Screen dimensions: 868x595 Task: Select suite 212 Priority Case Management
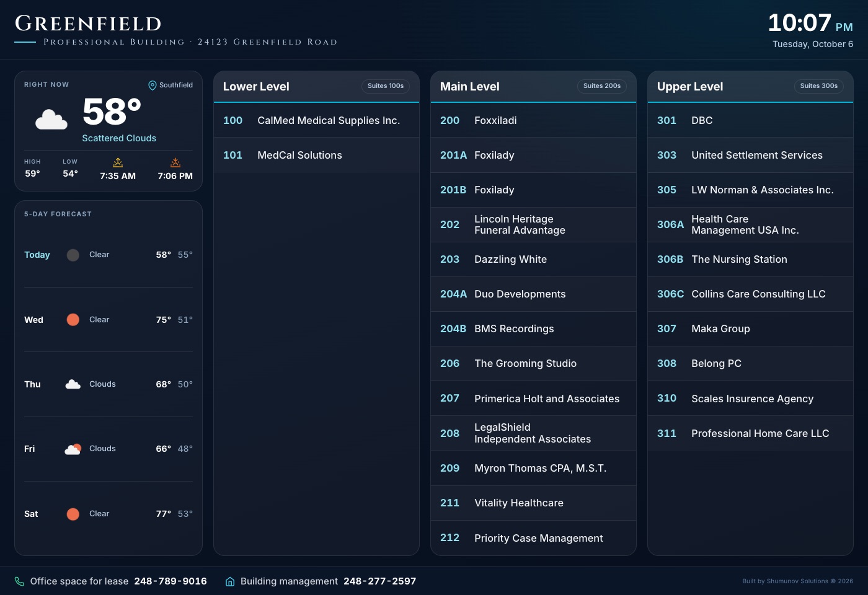click(533, 538)
